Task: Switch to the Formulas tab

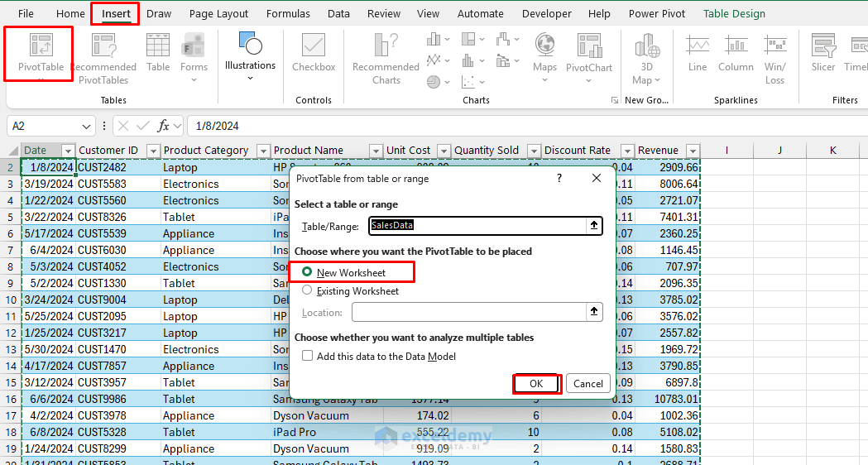Action: (x=288, y=14)
